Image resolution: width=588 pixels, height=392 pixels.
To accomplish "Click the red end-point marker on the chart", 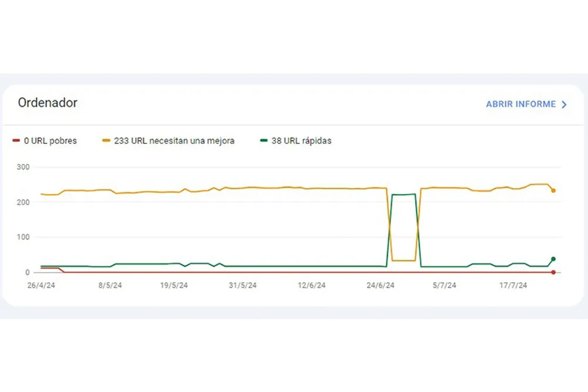I will coord(553,272).
